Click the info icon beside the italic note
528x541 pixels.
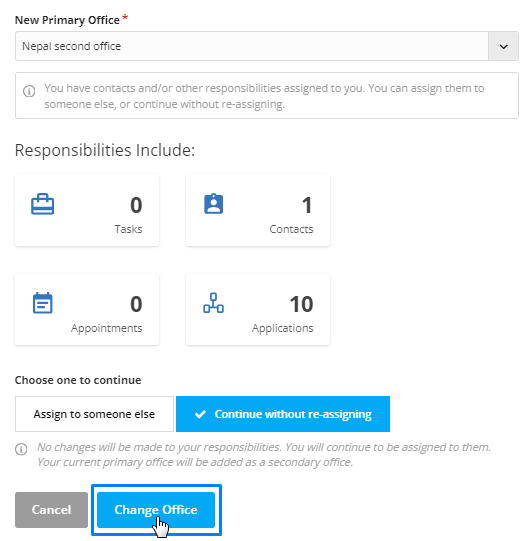(21, 449)
